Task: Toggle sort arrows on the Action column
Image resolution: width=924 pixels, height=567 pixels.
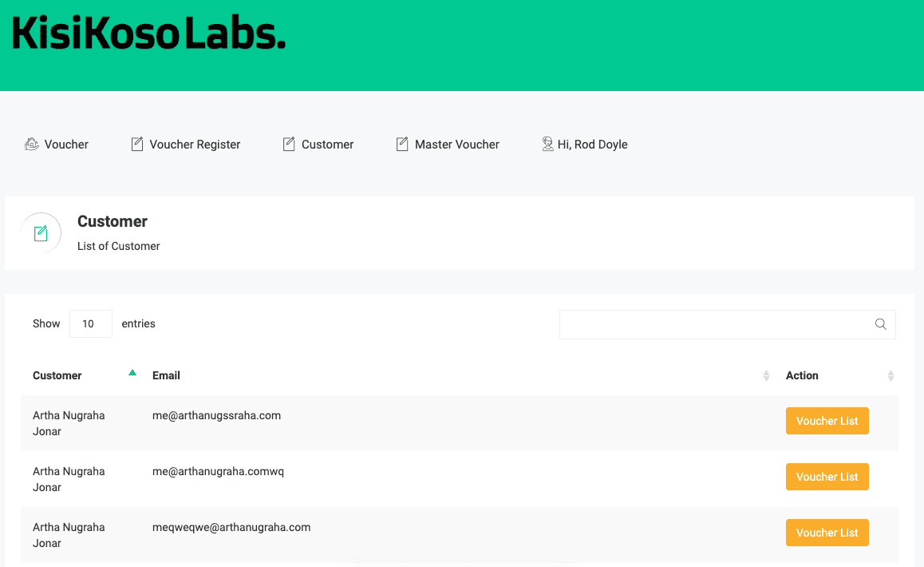Action: [890, 375]
